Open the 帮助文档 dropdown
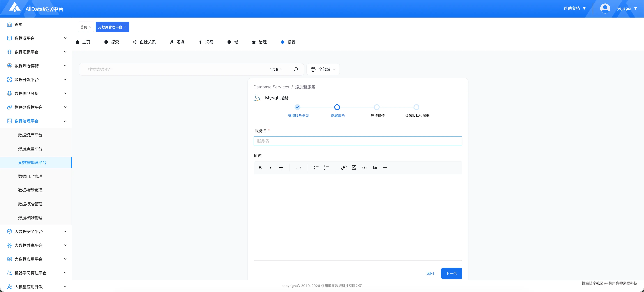This screenshot has width=644, height=292. click(575, 8)
